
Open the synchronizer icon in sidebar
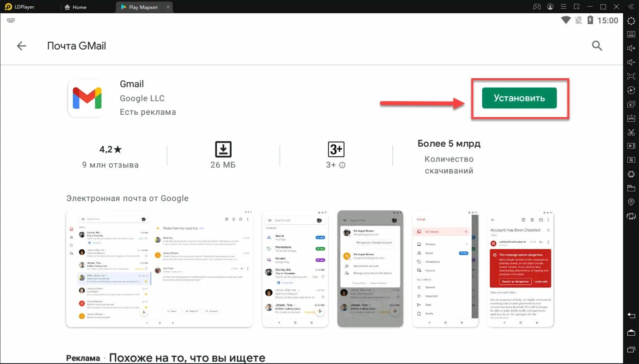[631, 160]
